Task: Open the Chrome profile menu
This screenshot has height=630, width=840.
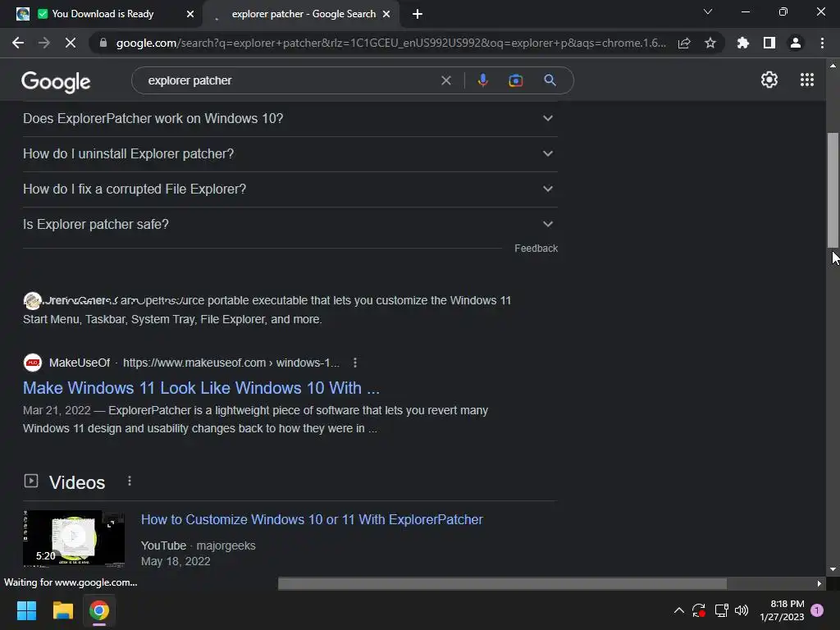Action: point(796,43)
